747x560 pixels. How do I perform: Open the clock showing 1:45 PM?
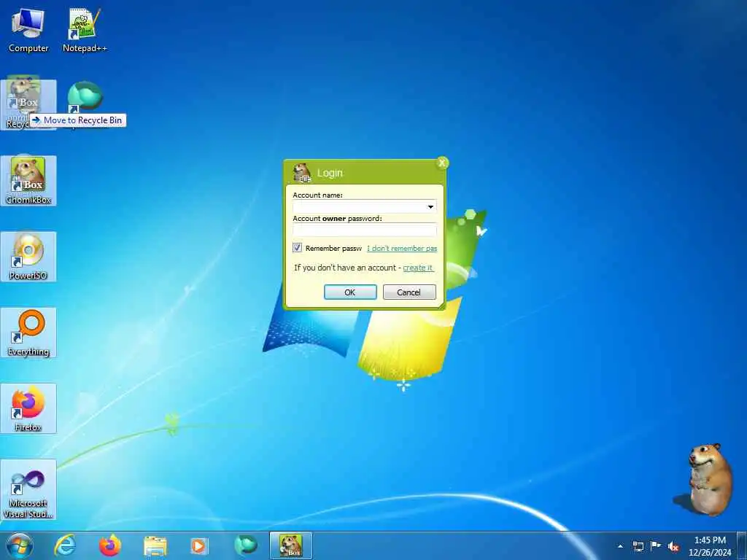(710, 546)
